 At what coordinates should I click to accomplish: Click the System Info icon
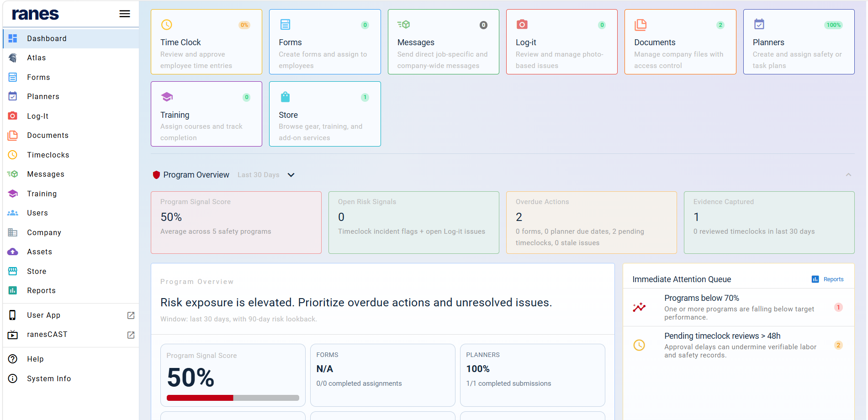(13, 378)
